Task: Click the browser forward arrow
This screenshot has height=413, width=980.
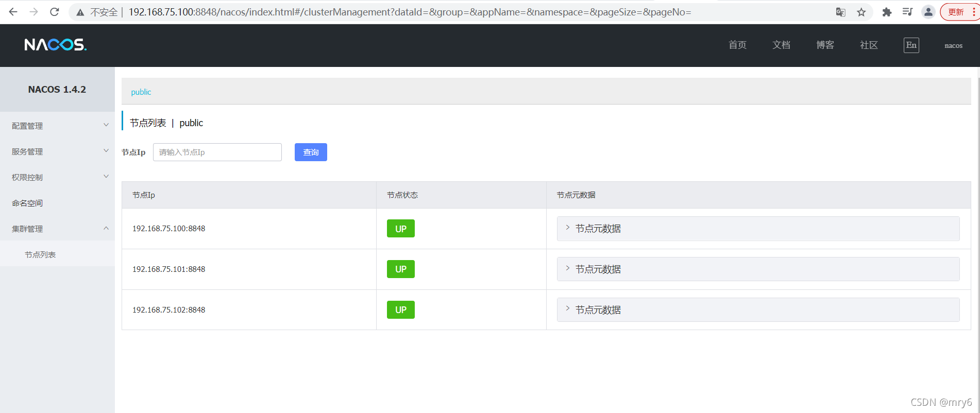Action: [x=33, y=12]
